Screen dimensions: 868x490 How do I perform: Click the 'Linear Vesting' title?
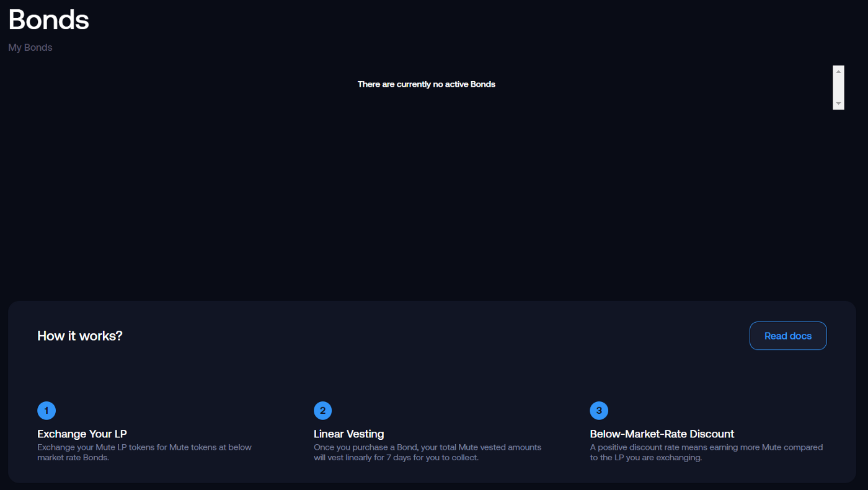[349, 434]
